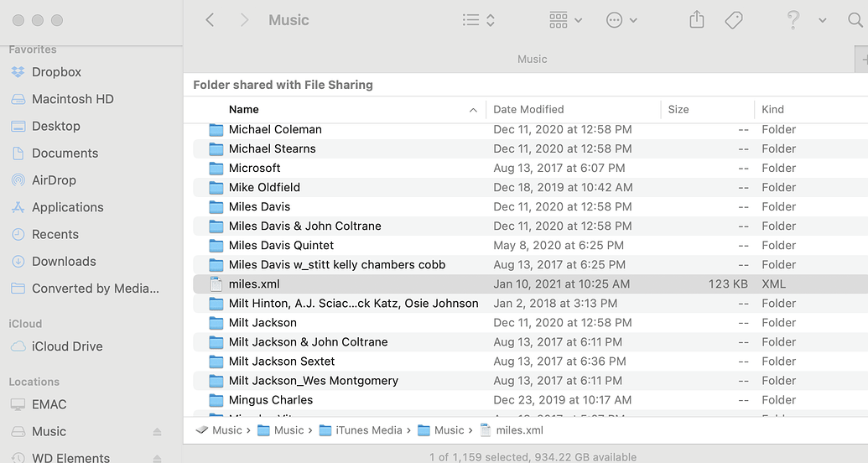Click Music volume in the path bar
The height and width of the screenshot is (463, 868).
click(x=219, y=430)
